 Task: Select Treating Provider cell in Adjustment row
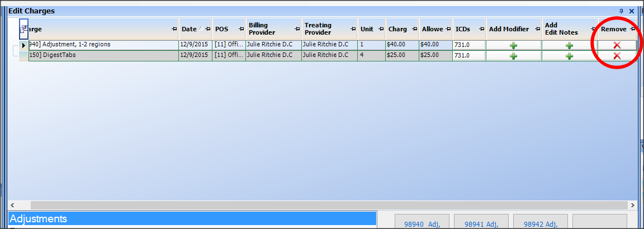pos(329,45)
